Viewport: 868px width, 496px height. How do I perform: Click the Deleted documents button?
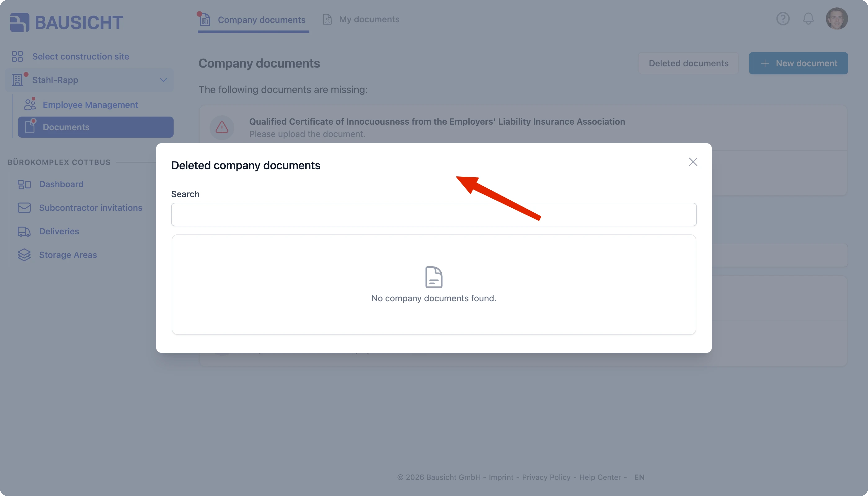pos(688,63)
